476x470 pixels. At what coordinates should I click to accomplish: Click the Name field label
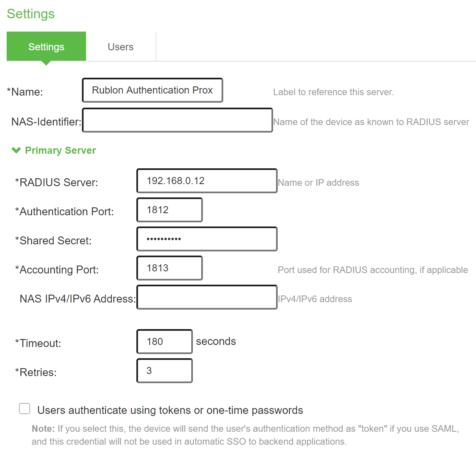[x=25, y=92]
